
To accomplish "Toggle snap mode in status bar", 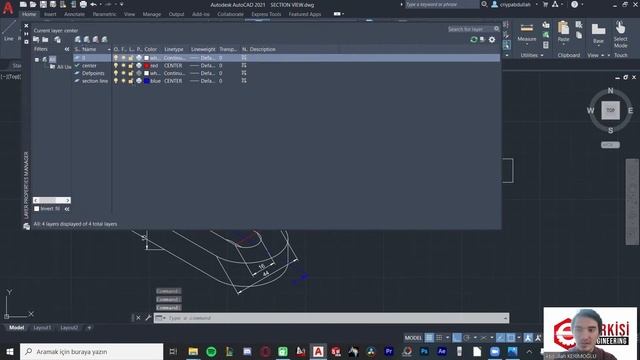I will click(439, 338).
